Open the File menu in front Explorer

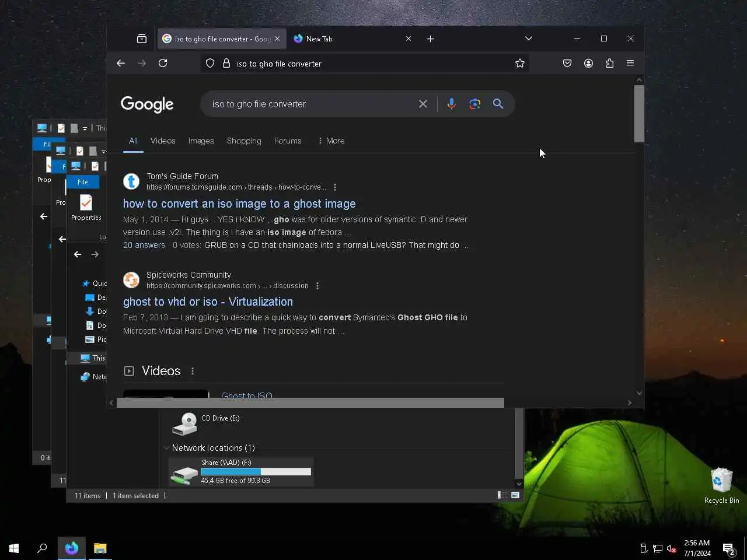click(83, 182)
